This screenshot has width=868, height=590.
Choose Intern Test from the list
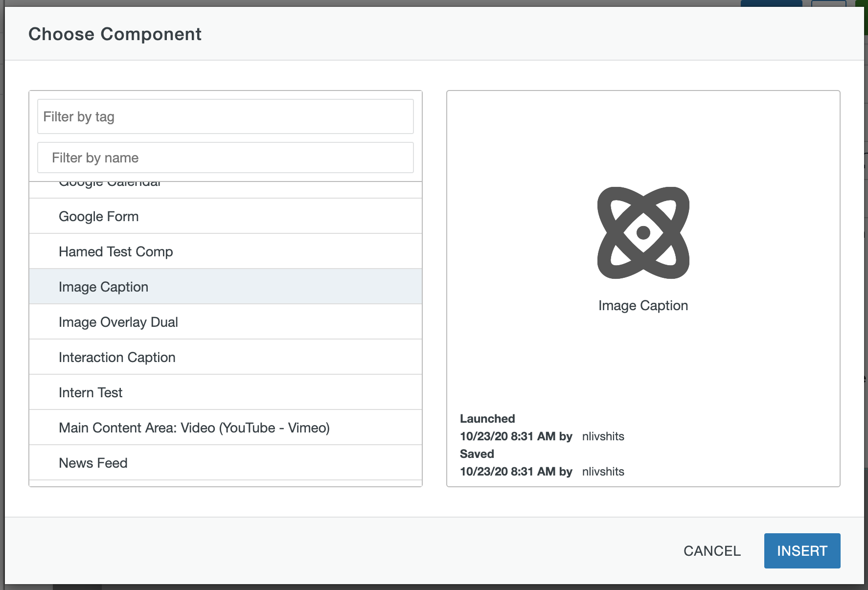[x=226, y=392]
